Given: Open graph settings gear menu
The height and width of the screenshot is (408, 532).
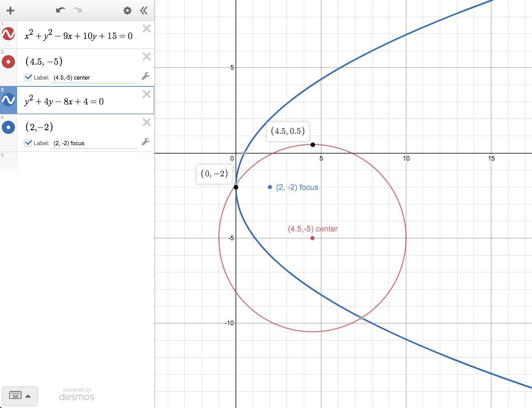Looking at the screenshot, I should pos(127,10).
